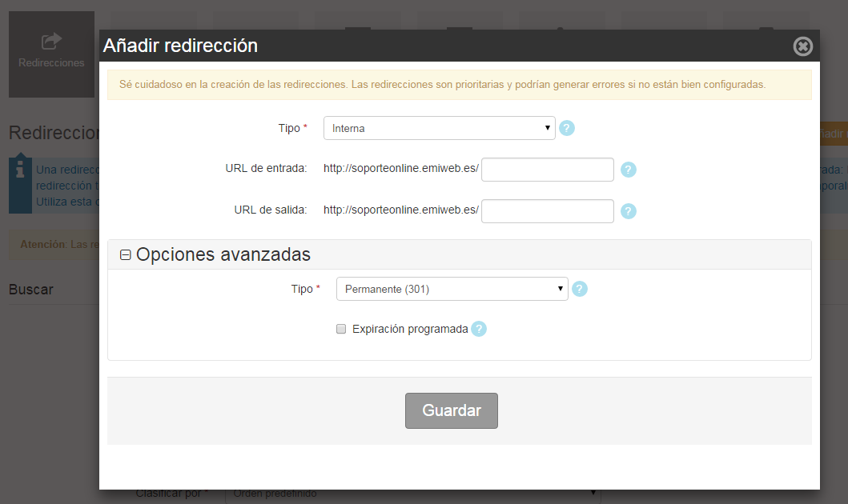Close the Añadir redirección dialog
The width and height of the screenshot is (848, 504).
coord(802,46)
